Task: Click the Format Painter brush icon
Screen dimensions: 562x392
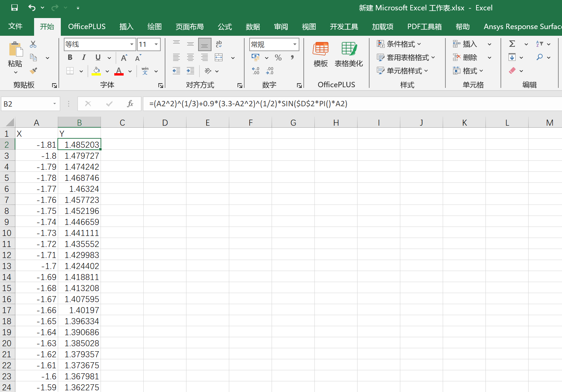Action: pos(33,71)
